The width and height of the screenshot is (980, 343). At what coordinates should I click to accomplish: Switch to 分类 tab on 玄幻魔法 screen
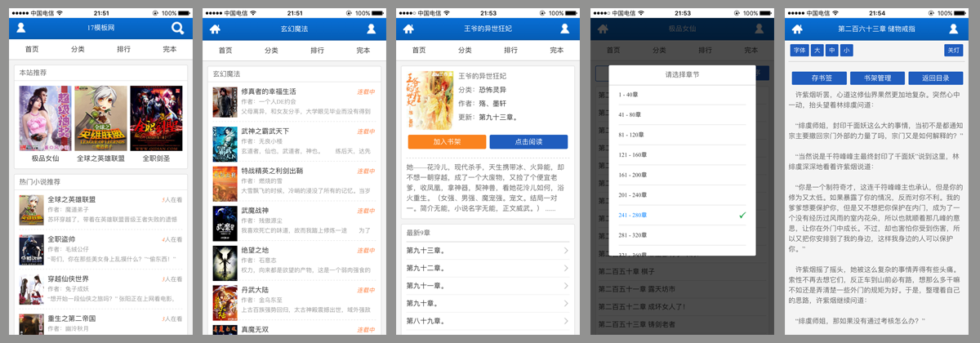coord(271,50)
